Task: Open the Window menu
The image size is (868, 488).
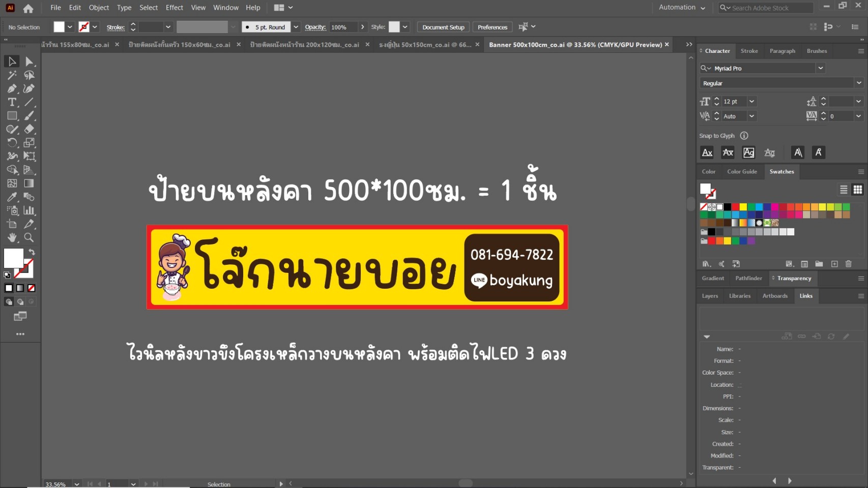Action: click(225, 8)
